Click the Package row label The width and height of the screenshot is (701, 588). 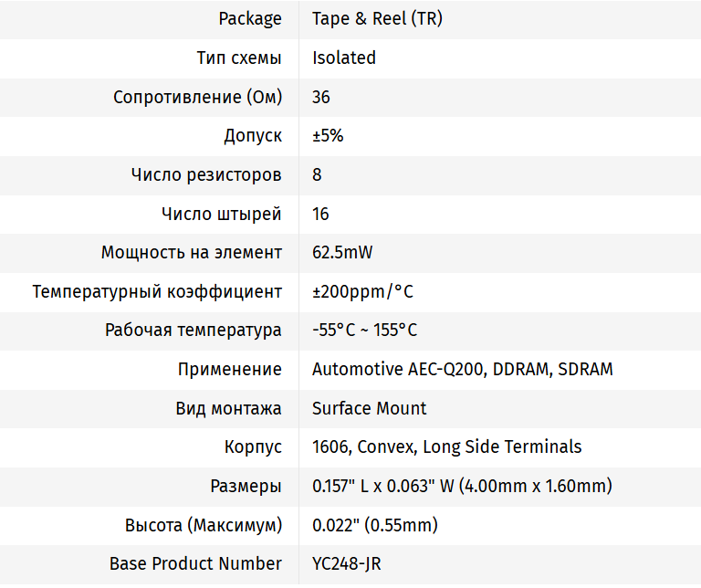(250, 18)
